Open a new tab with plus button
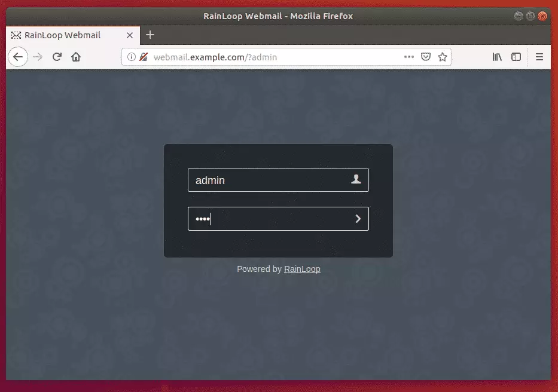Viewport: 558px width, 392px height. tap(150, 35)
